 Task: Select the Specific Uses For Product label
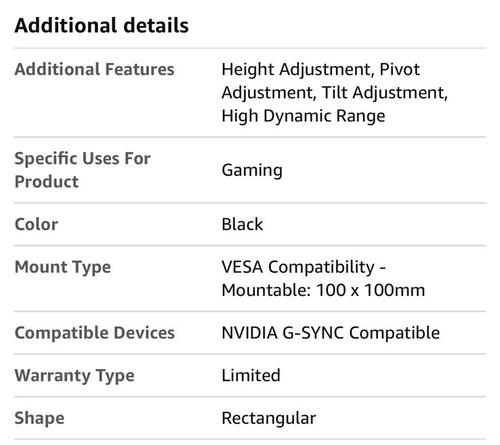coord(83,170)
